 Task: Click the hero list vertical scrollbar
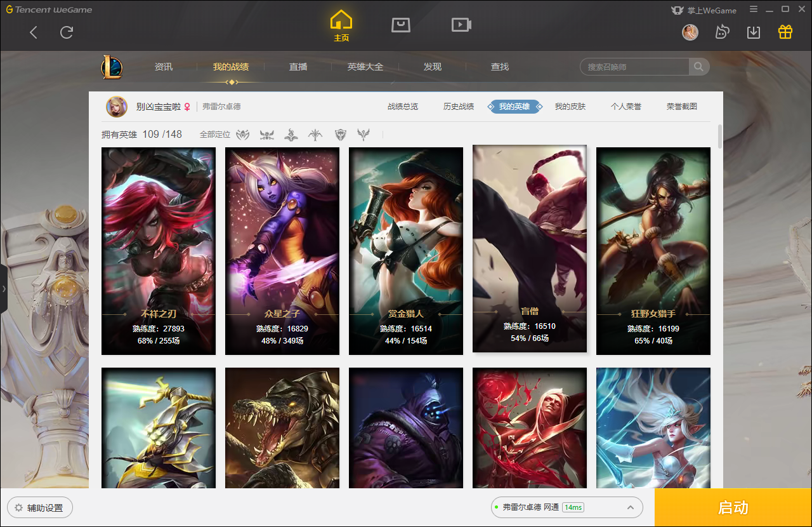720,137
